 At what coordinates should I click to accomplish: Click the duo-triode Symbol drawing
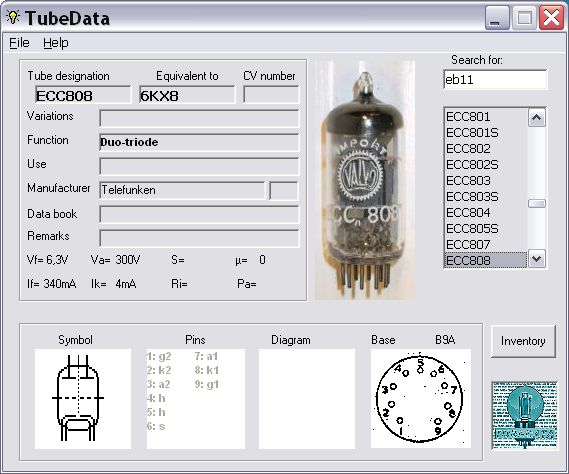pyautogui.click(x=83, y=399)
